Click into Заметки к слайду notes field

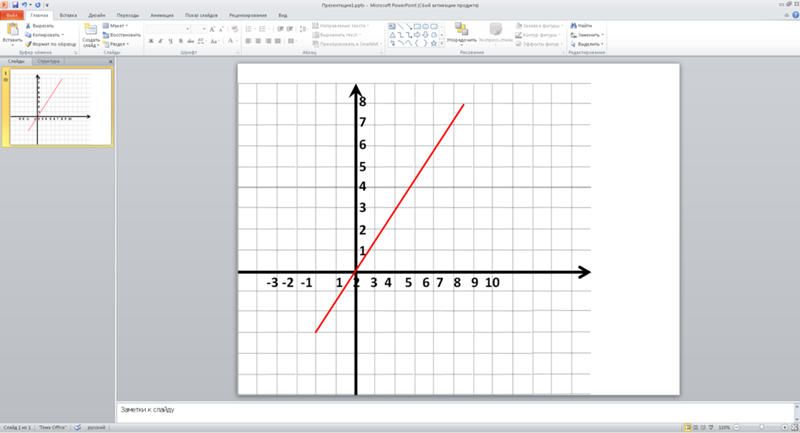456,412
